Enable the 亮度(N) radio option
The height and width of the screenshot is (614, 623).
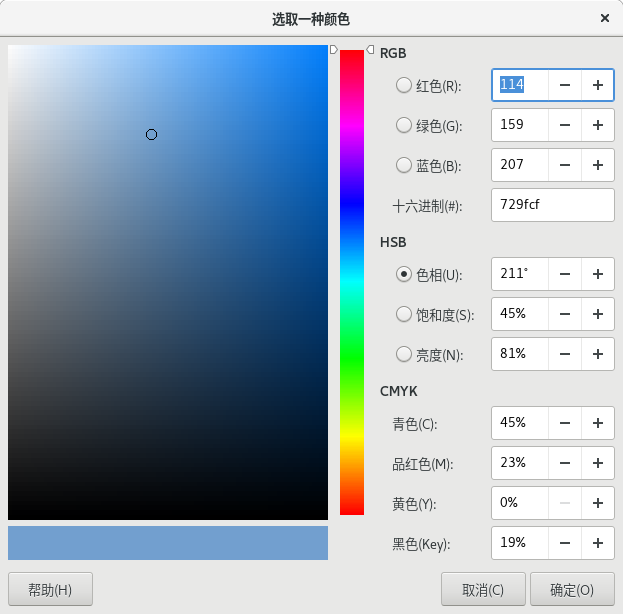click(x=404, y=354)
